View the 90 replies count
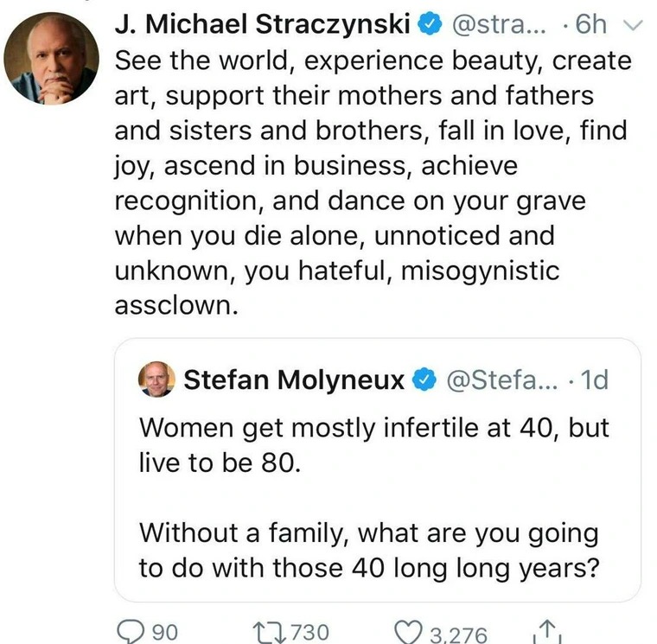Image resolution: width=657 pixels, height=644 pixels. pos(165,632)
